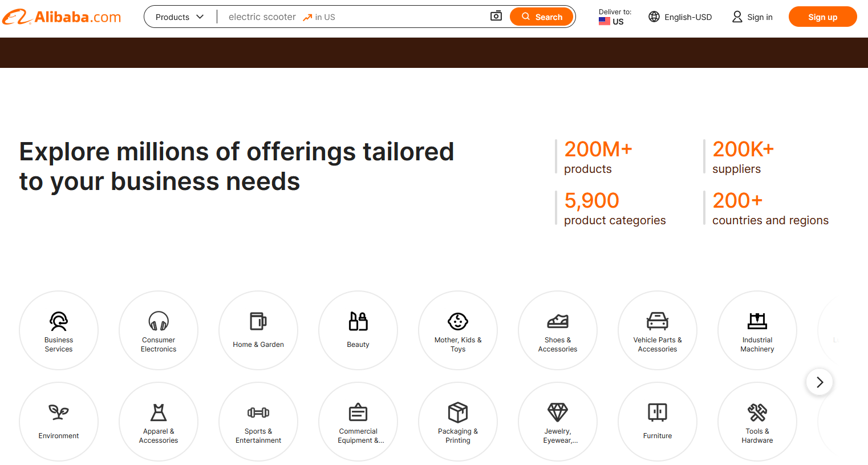Click the Sign up button

pyautogui.click(x=822, y=17)
